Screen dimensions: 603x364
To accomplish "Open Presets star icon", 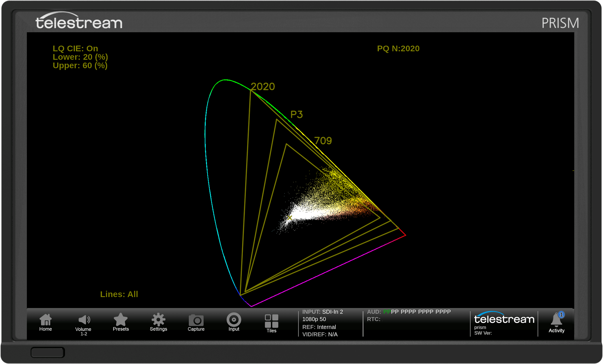I will coord(121,322).
